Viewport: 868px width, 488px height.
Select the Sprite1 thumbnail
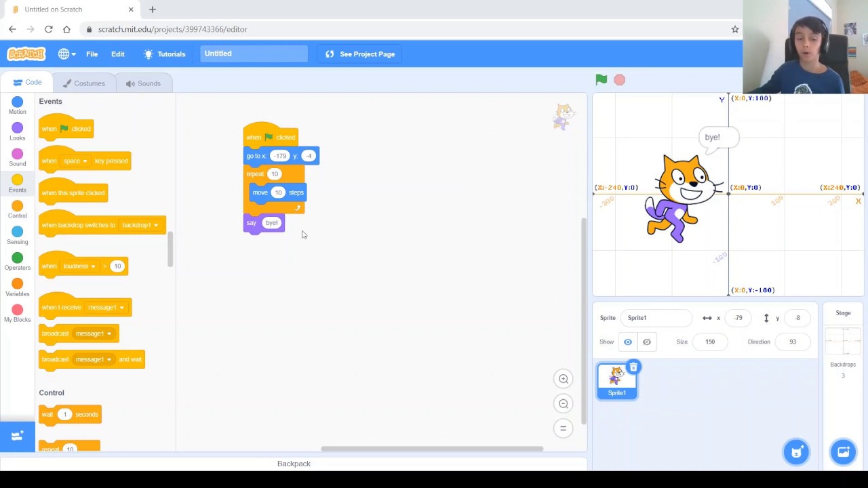tap(616, 381)
